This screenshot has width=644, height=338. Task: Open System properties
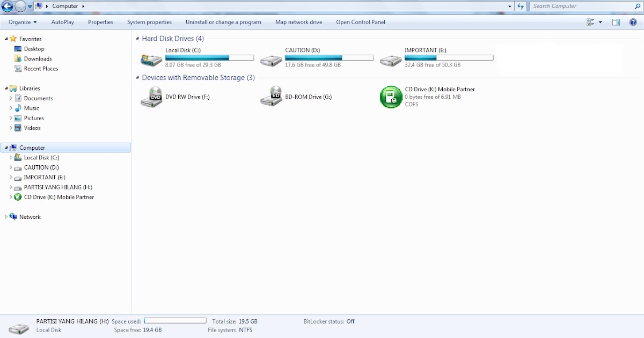point(149,22)
